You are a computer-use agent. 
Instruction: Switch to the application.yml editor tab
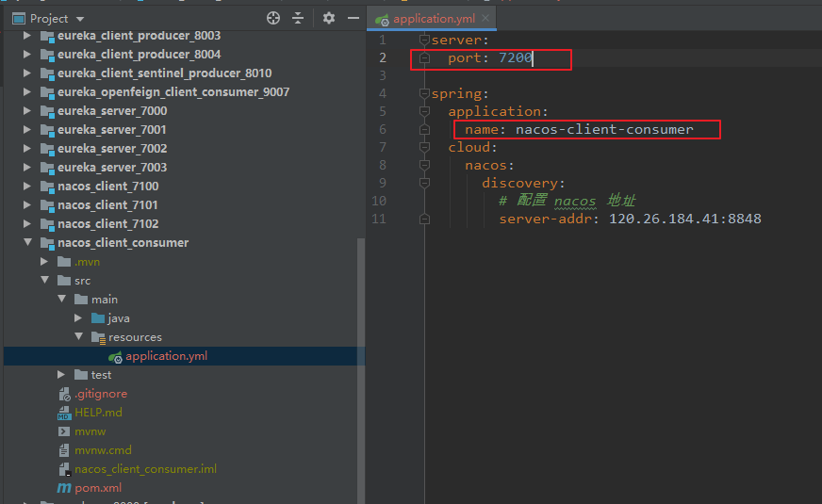pyautogui.click(x=434, y=19)
